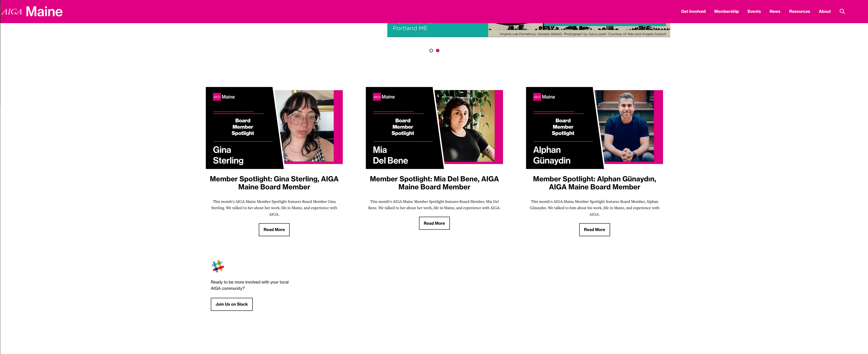Click 'Ready to be more involved' text
This screenshot has height=354, width=868.
tap(249, 285)
